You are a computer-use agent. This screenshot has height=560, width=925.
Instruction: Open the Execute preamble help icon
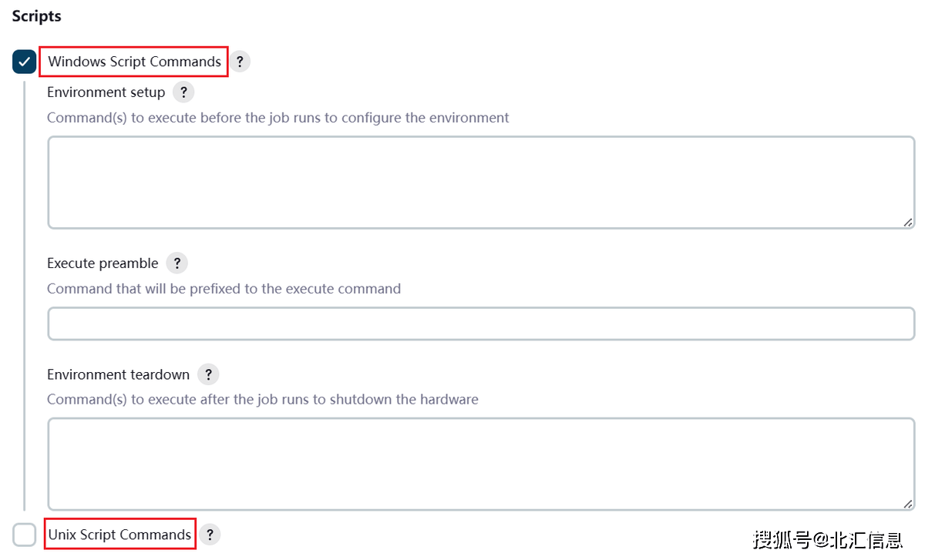[177, 263]
